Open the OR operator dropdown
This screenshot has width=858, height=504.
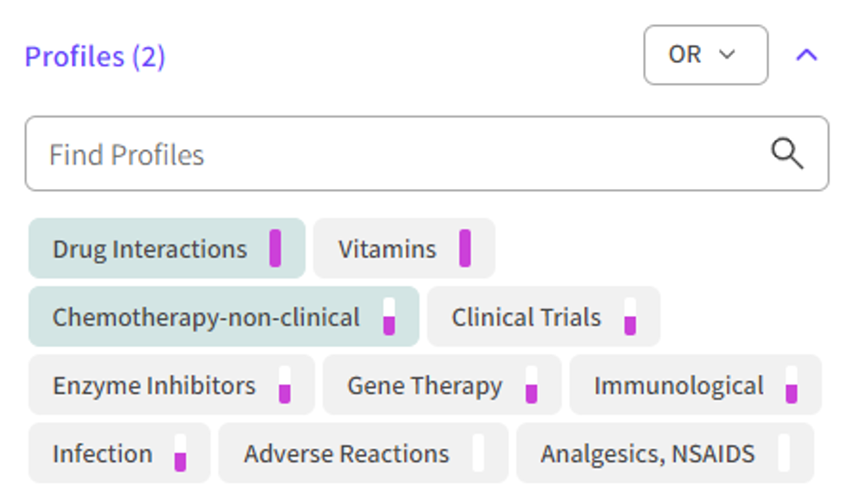pyautogui.click(x=705, y=55)
